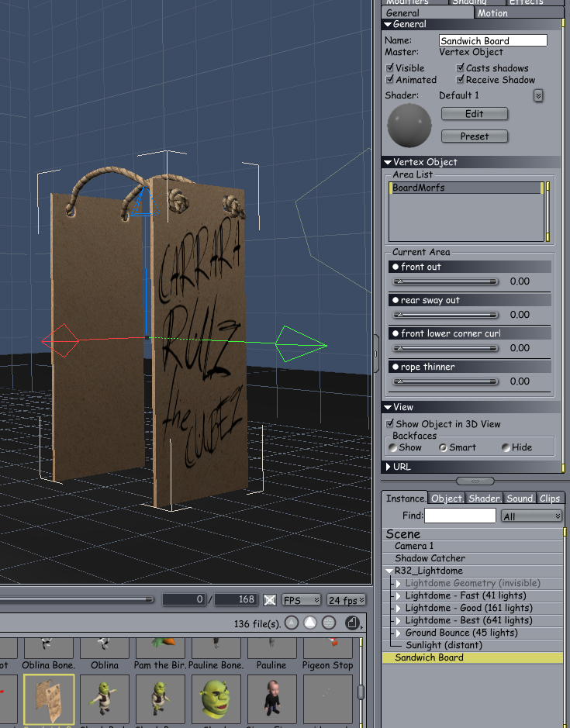The image size is (570, 728).
Task: Click the 'front lower corner curl' slider
Action: coord(445,348)
